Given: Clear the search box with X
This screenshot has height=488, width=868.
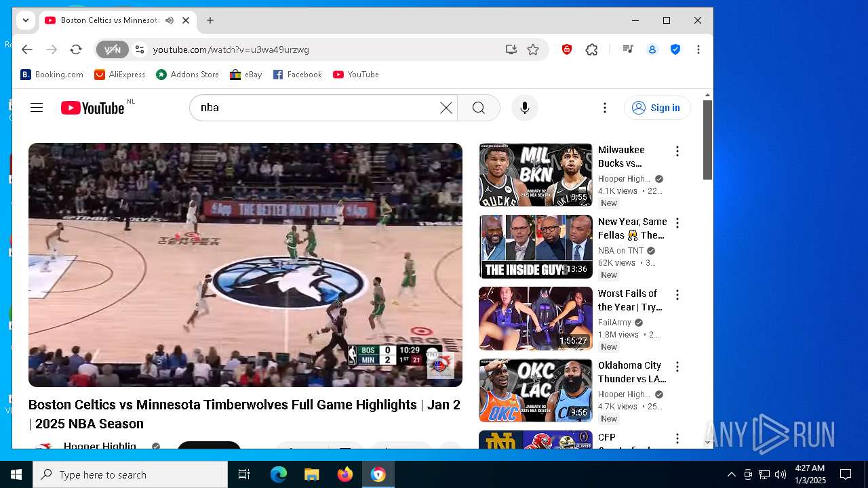Looking at the screenshot, I should click(x=446, y=108).
